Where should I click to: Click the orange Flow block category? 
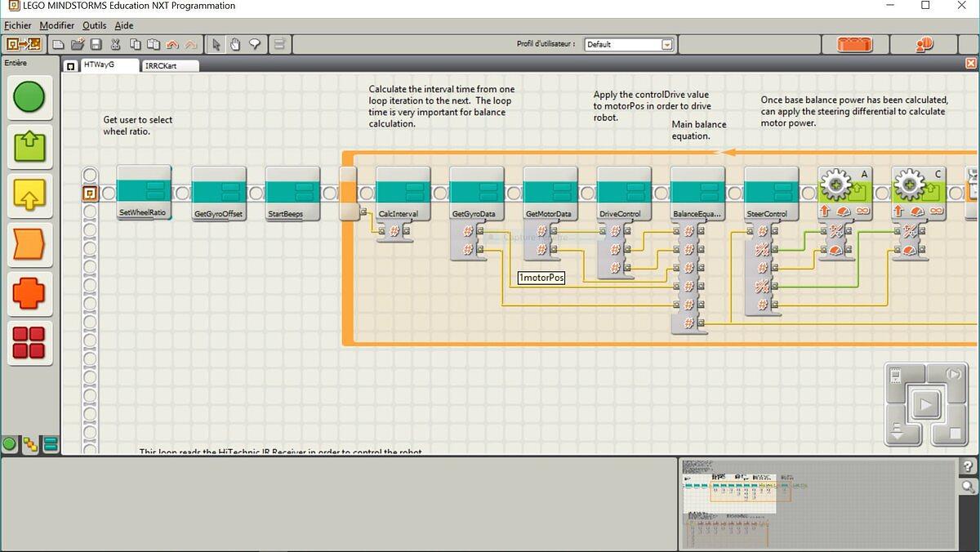pyautogui.click(x=29, y=244)
